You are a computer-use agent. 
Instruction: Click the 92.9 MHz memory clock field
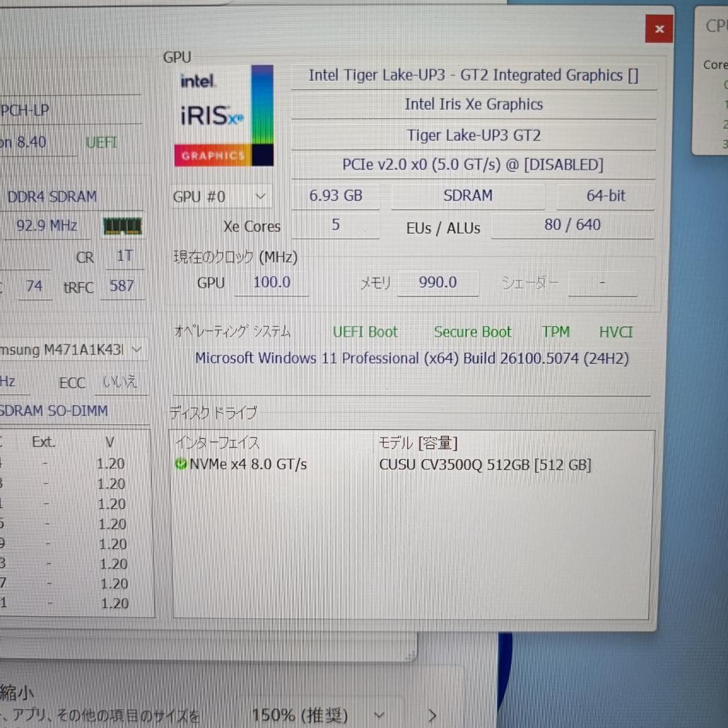click(47, 226)
